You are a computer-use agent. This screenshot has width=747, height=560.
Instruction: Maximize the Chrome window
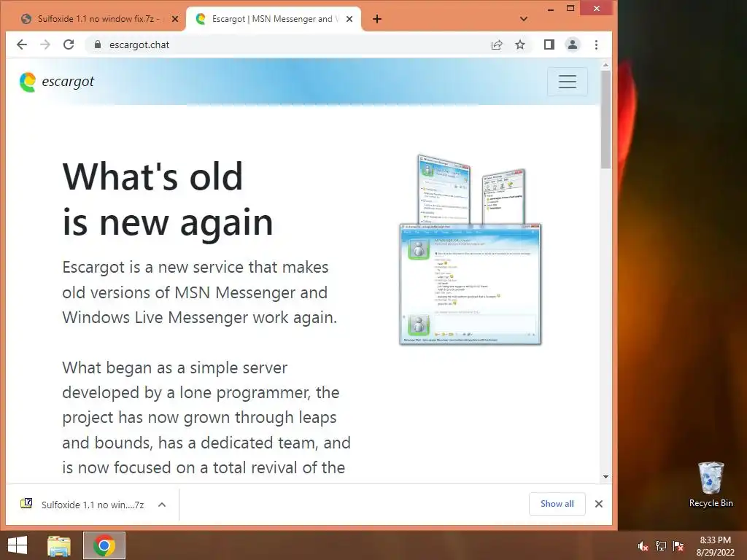pyautogui.click(x=570, y=9)
